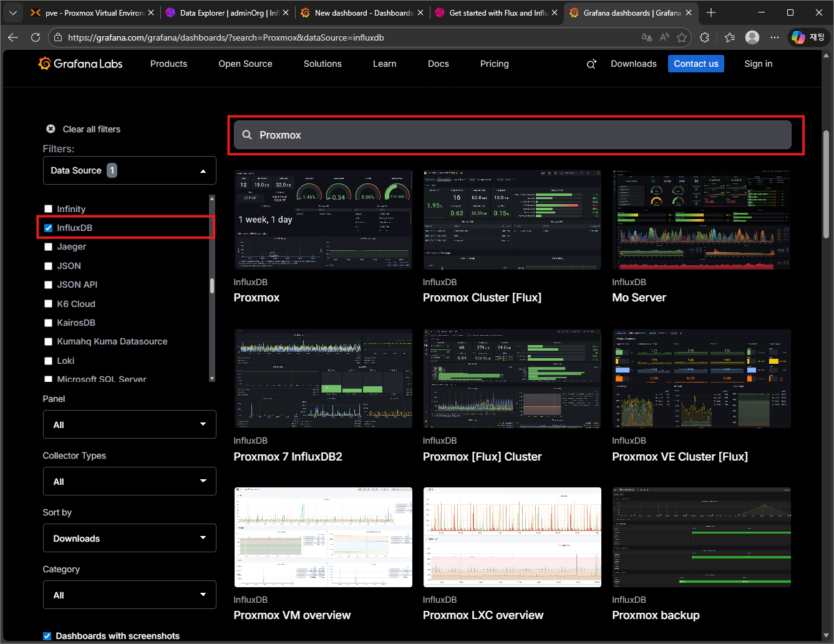The height and width of the screenshot is (644, 834).
Task: Open the Proxmox VE Cluster [Flux] title
Action: [x=680, y=457]
